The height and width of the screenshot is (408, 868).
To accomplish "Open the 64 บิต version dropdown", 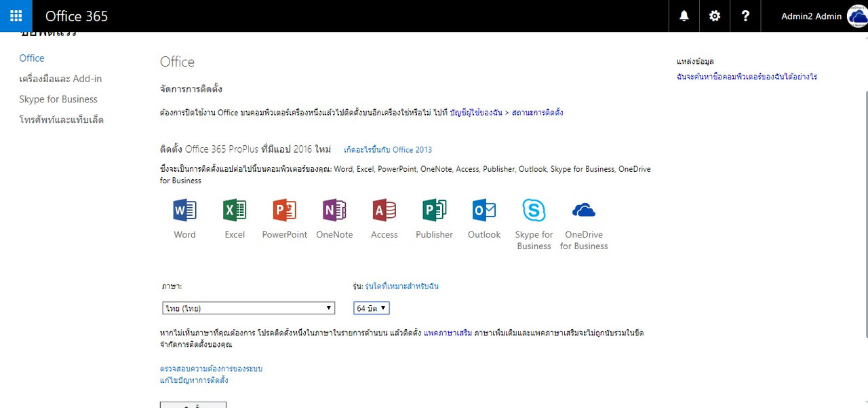I will click(372, 308).
